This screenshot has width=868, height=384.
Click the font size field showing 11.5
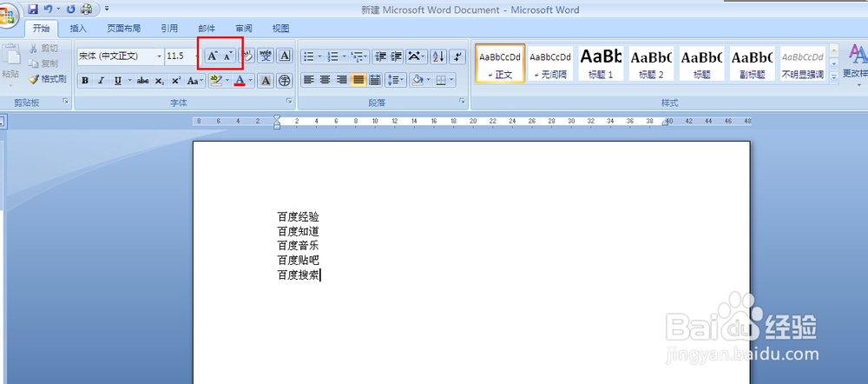178,56
